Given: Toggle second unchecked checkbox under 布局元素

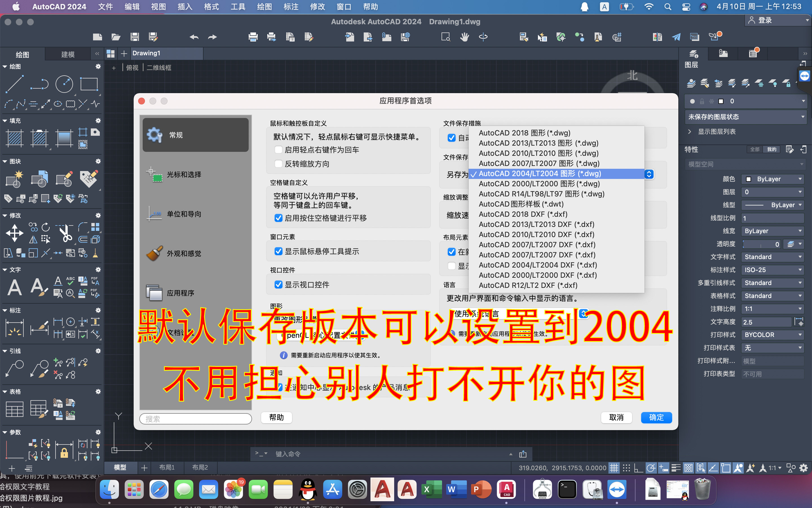Looking at the screenshot, I should (x=452, y=266).
